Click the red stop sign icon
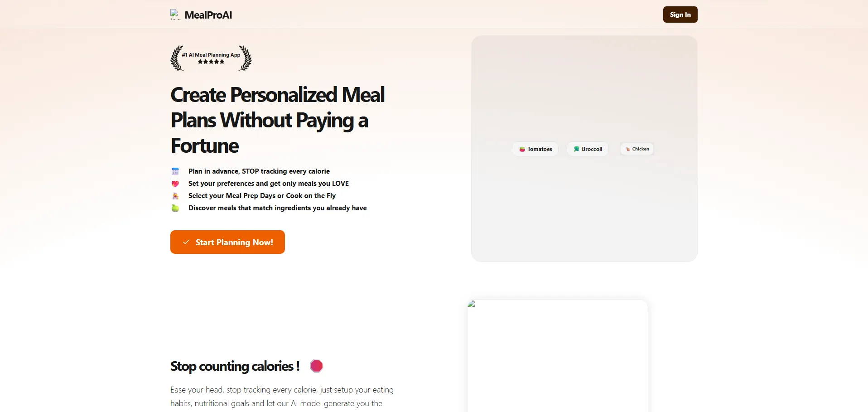The height and width of the screenshot is (412, 868). coord(316,366)
